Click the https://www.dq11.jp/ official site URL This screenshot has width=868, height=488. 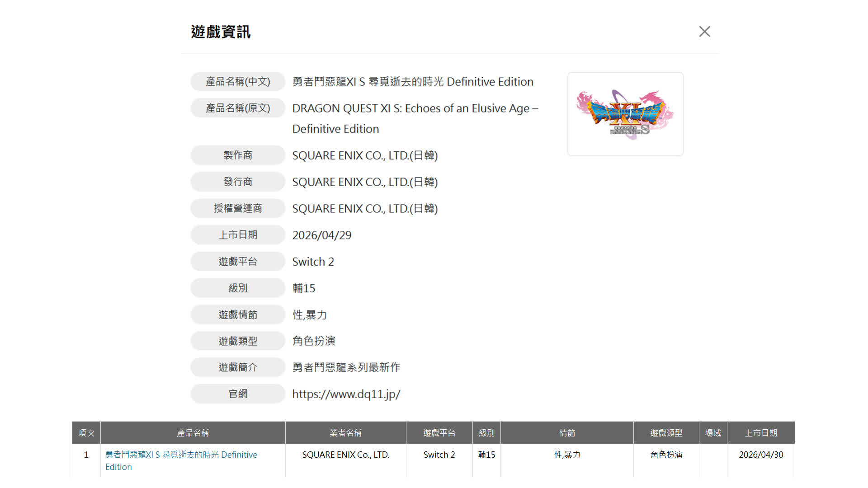[x=346, y=394]
